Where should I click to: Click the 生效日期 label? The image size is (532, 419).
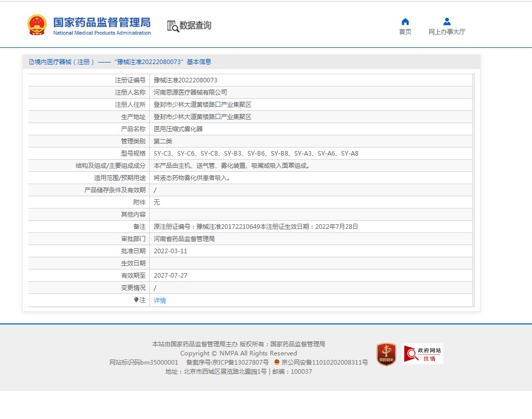pos(133,263)
